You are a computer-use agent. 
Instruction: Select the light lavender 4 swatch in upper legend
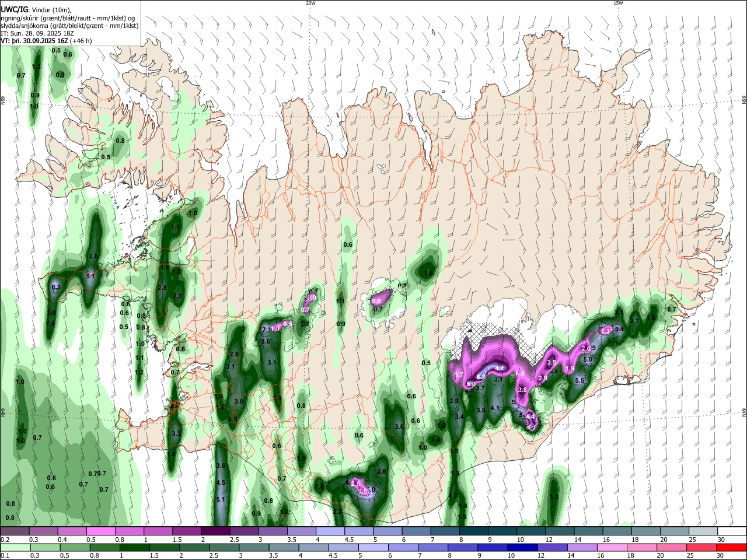tap(329, 531)
